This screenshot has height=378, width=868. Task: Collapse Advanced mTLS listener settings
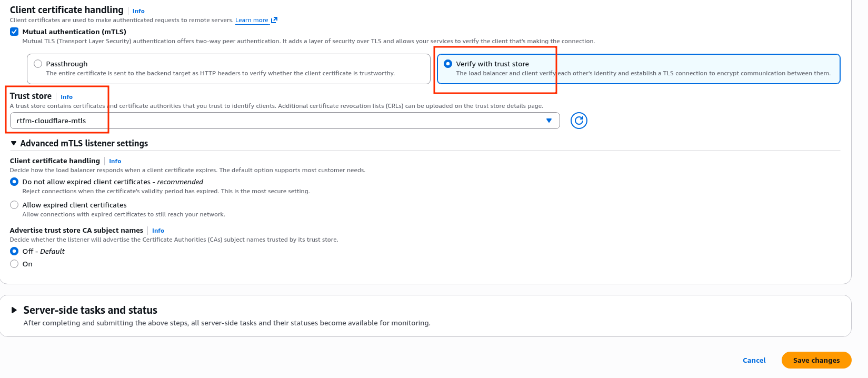click(x=14, y=143)
